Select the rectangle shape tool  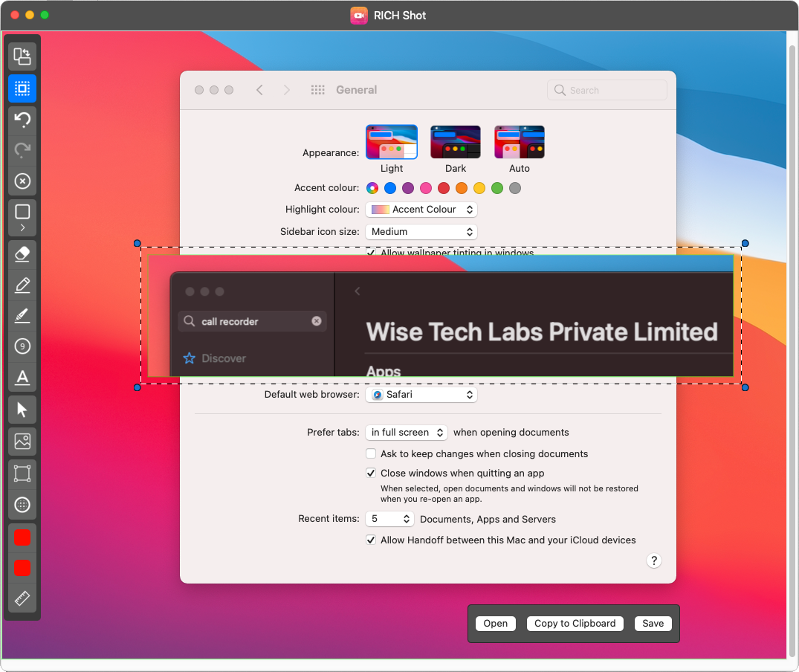(22, 211)
